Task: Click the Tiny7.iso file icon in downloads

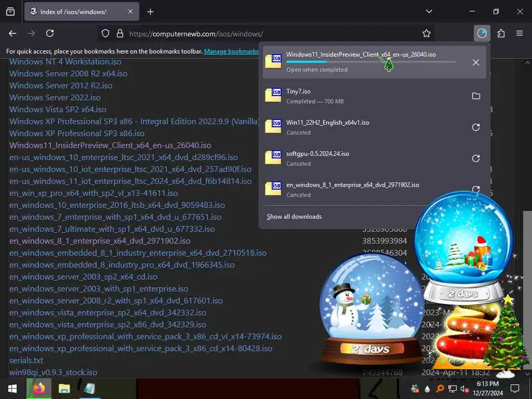Action: [x=273, y=96]
